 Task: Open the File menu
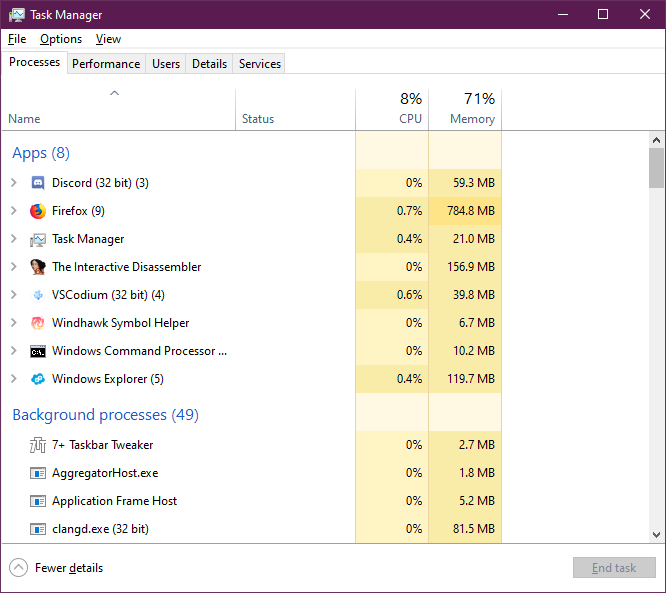click(x=17, y=39)
